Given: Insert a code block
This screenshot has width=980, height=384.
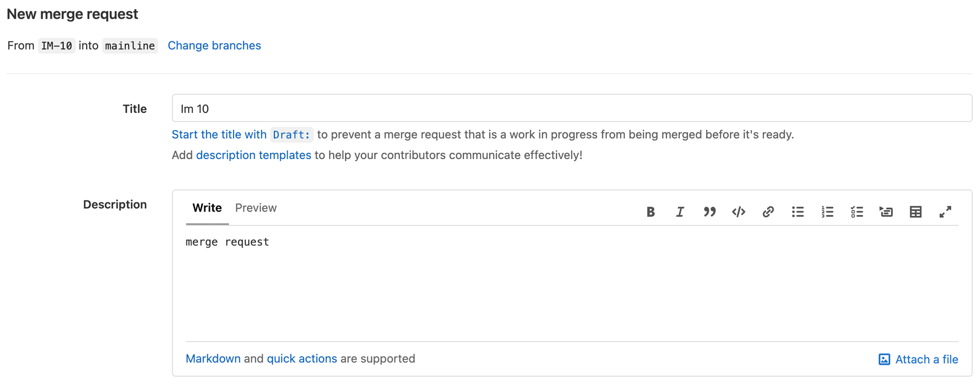Looking at the screenshot, I should pos(738,211).
